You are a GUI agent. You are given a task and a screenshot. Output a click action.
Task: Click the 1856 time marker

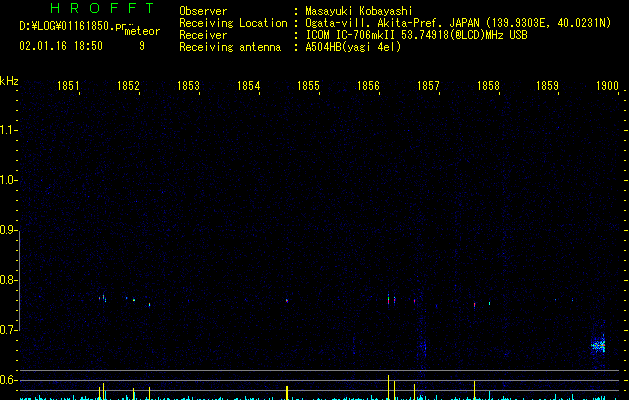pos(368,86)
